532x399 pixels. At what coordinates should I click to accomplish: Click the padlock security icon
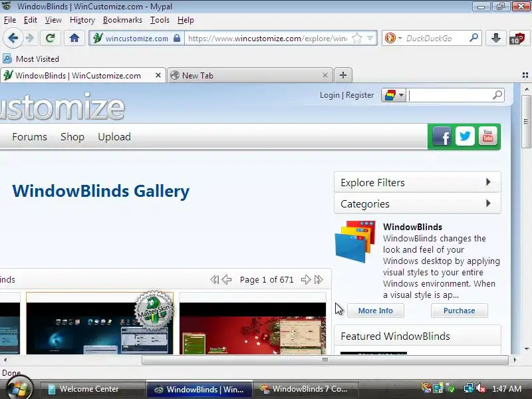[177, 38]
